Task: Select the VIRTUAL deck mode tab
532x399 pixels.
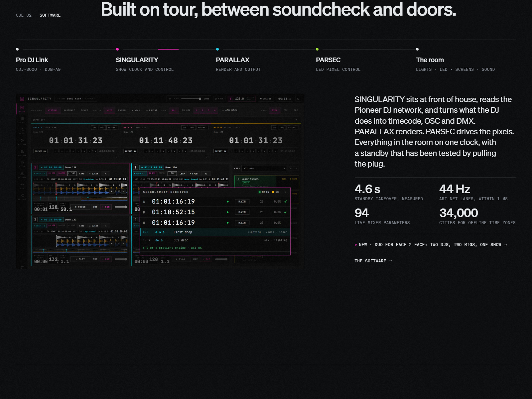Action: pyautogui.click(x=53, y=110)
